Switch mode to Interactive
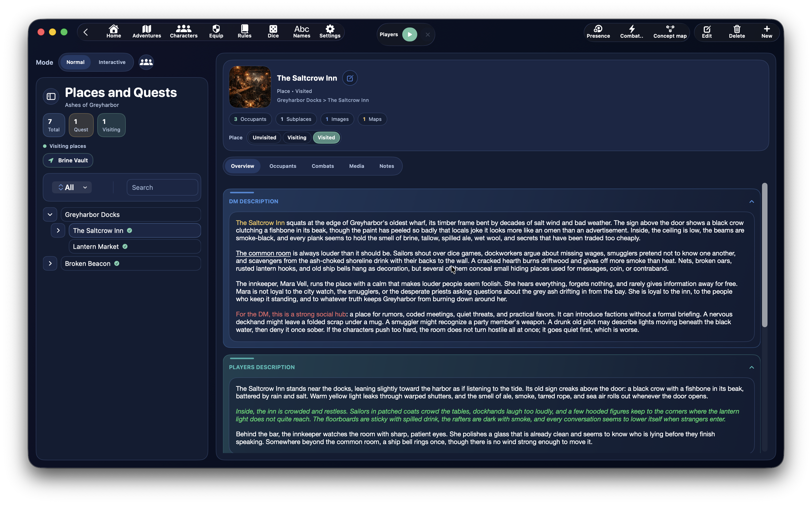The image size is (812, 505). click(112, 62)
